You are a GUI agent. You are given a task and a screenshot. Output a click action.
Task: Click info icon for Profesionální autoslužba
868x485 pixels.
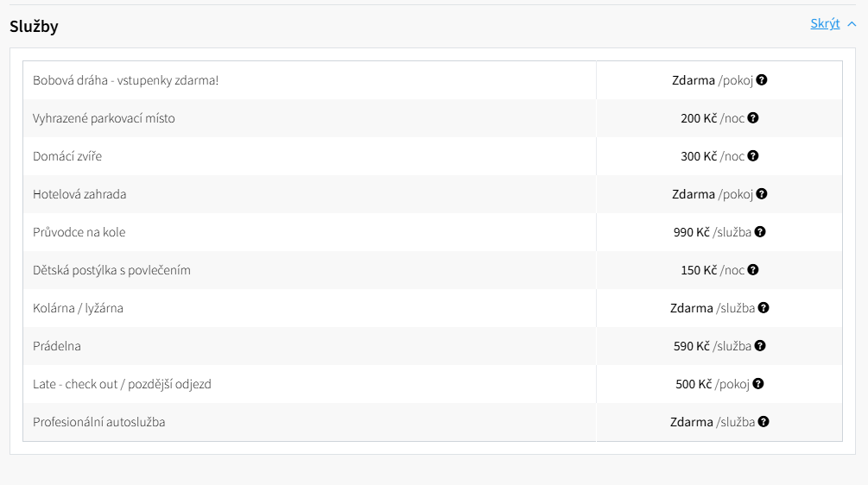[763, 422]
